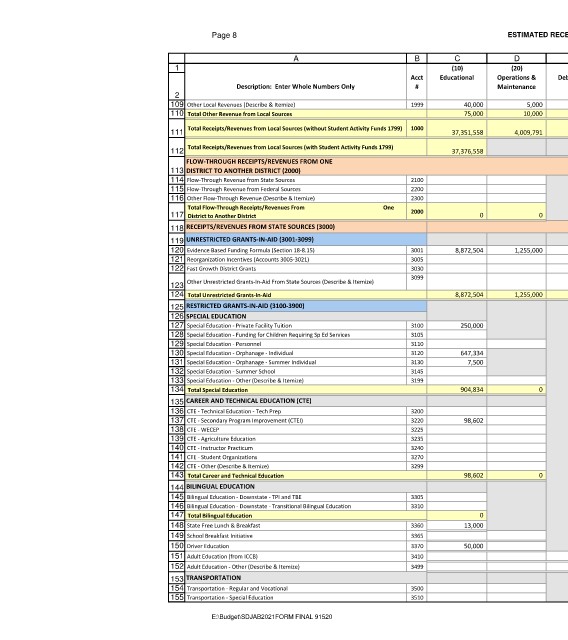Click value 37,376,558 in row 112

(467, 151)
